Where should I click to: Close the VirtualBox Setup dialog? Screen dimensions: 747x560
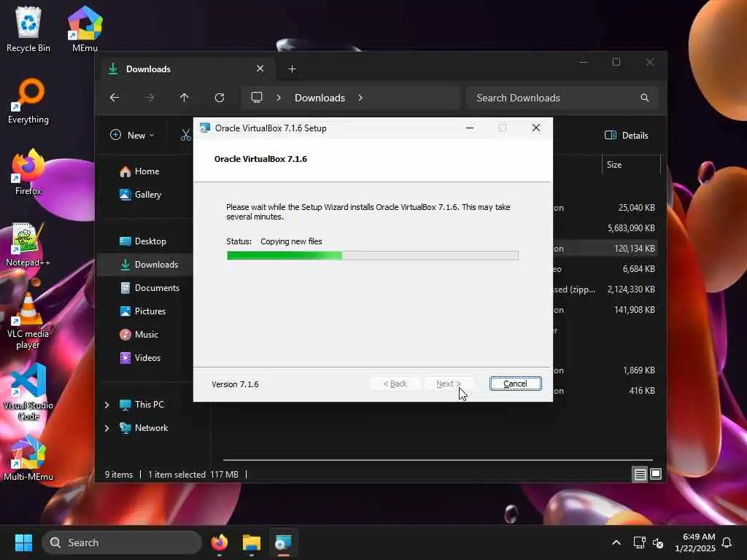(x=536, y=128)
